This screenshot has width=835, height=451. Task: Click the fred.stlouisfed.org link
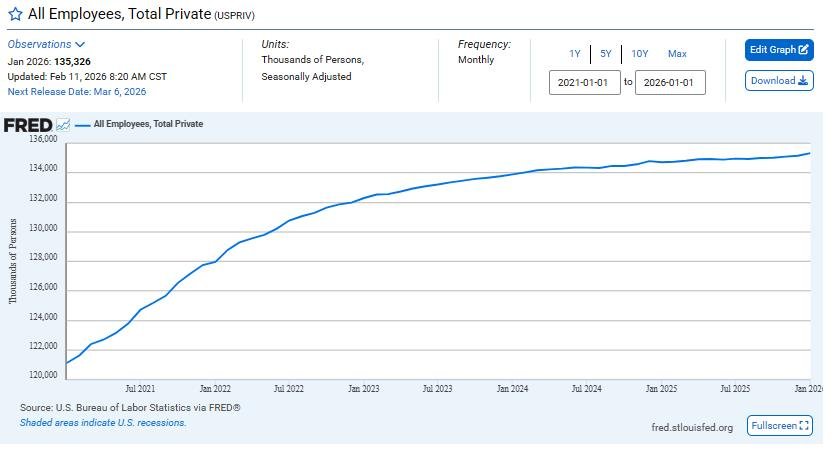pyautogui.click(x=691, y=428)
